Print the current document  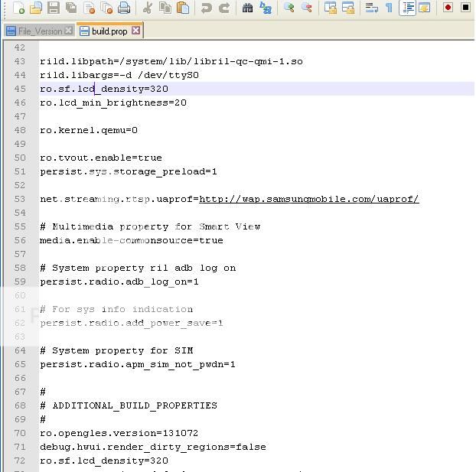124,8
